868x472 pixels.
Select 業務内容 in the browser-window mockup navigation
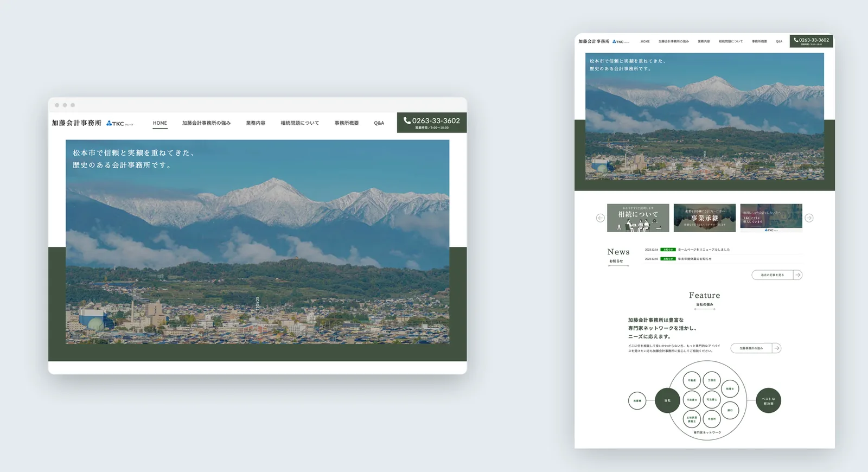(256, 123)
